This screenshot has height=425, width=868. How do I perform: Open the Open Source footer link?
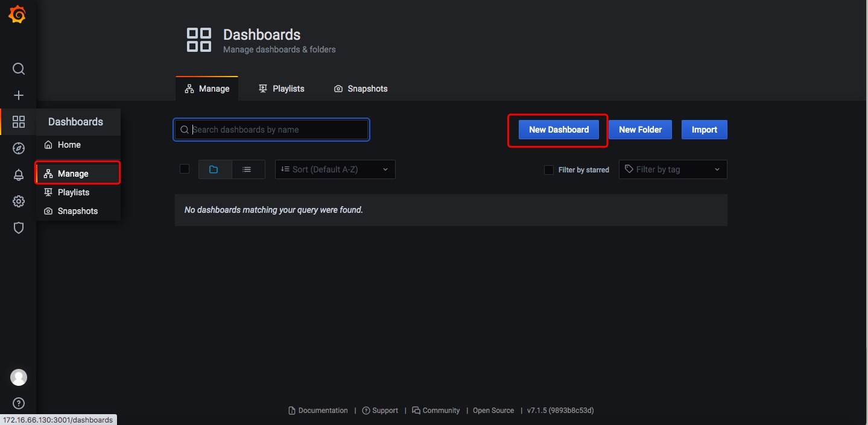(493, 411)
